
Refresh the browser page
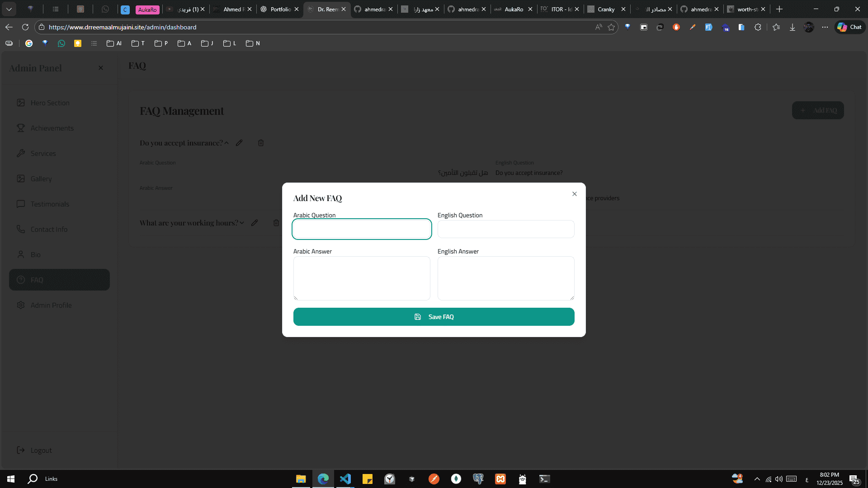coord(25,27)
